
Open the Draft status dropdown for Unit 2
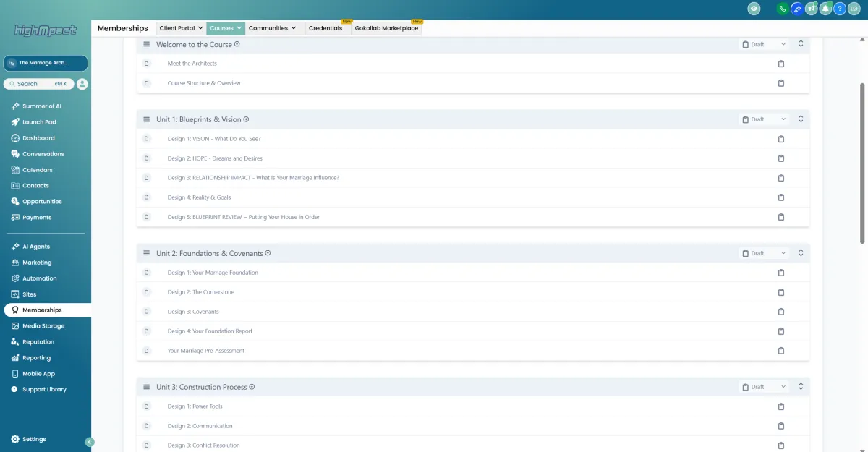pyautogui.click(x=764, y=253)
